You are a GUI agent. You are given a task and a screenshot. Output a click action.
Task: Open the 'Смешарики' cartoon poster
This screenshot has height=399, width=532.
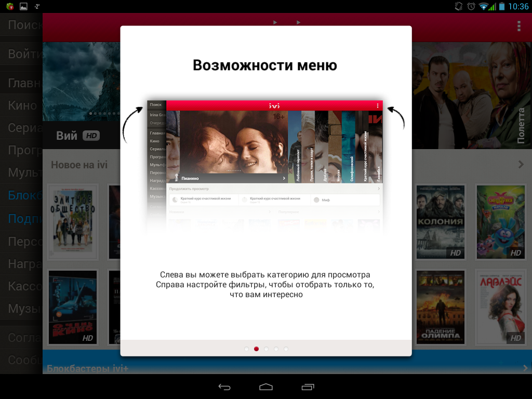click(500, 222)
